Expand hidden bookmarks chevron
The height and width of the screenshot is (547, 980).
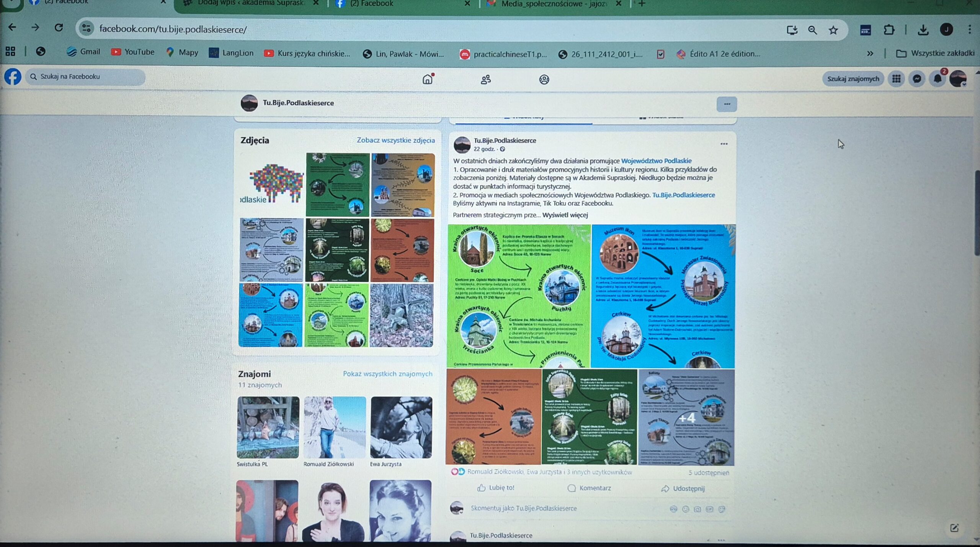click(x=870, y=54)
